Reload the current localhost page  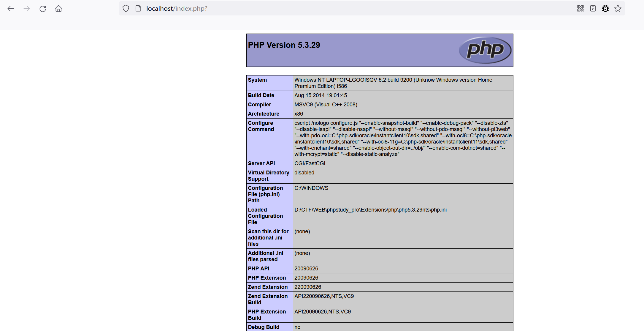[x=43, y=9]
